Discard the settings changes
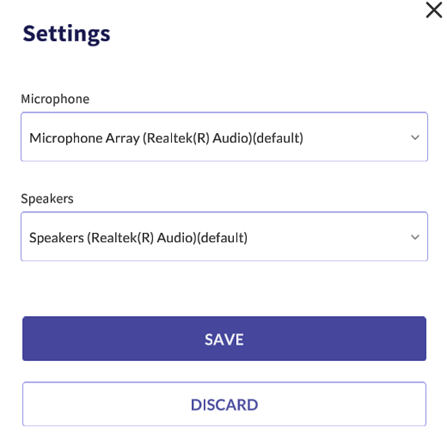The width and height of the screenshot is (447, 446). coord(224,404)
